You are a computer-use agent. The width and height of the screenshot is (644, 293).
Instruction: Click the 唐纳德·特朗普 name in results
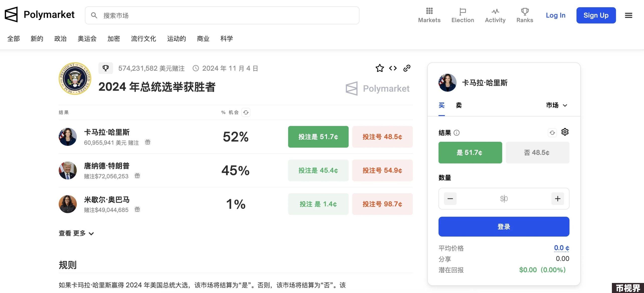click(x=107, y=166)
